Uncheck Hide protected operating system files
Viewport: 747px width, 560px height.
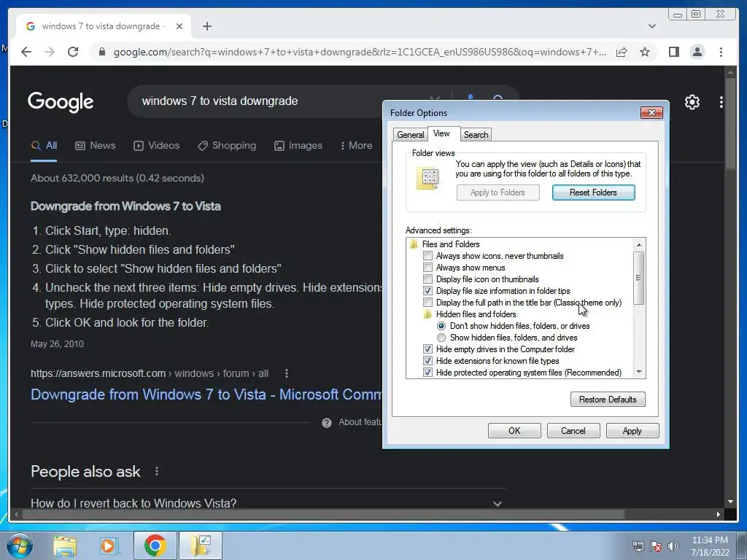click(427, 373)
